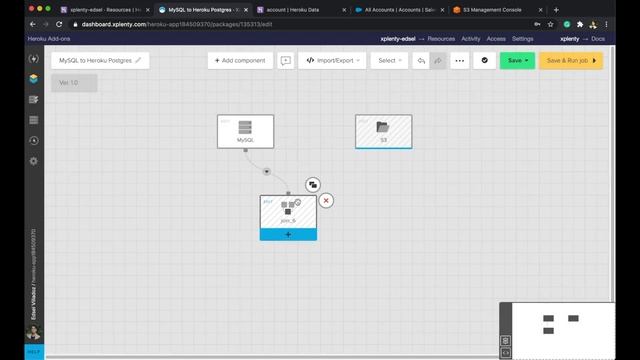Reload the page with refresh icon
Viewport: 640px width, 360px height.
pyautogui.click(x=59, y=24)
